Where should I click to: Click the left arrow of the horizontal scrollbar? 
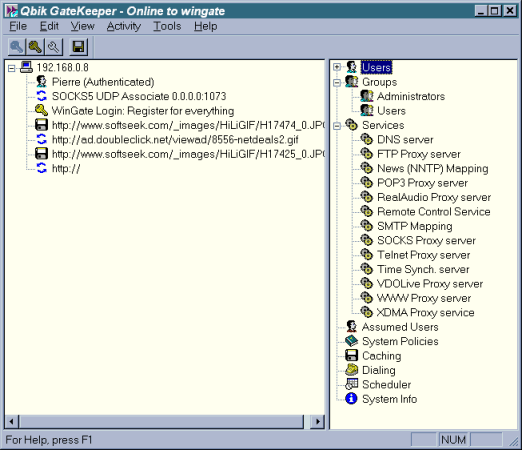11,422
